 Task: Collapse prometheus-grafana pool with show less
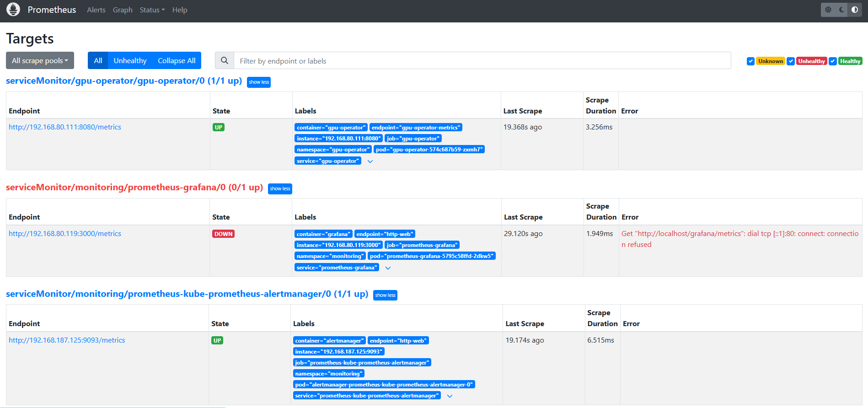(x=280, y=188)
